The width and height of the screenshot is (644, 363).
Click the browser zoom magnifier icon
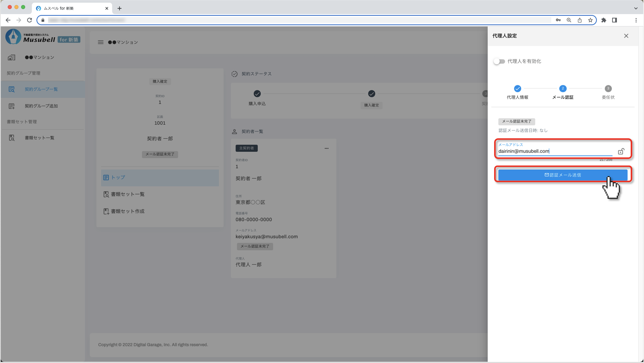tap(569, 20)
